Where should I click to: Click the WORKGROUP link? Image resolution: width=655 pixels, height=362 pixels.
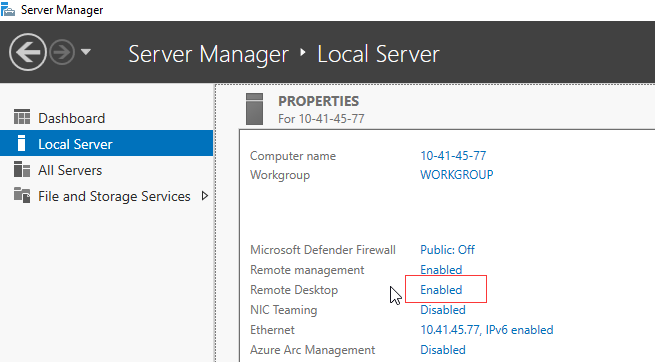click(457, 175)
